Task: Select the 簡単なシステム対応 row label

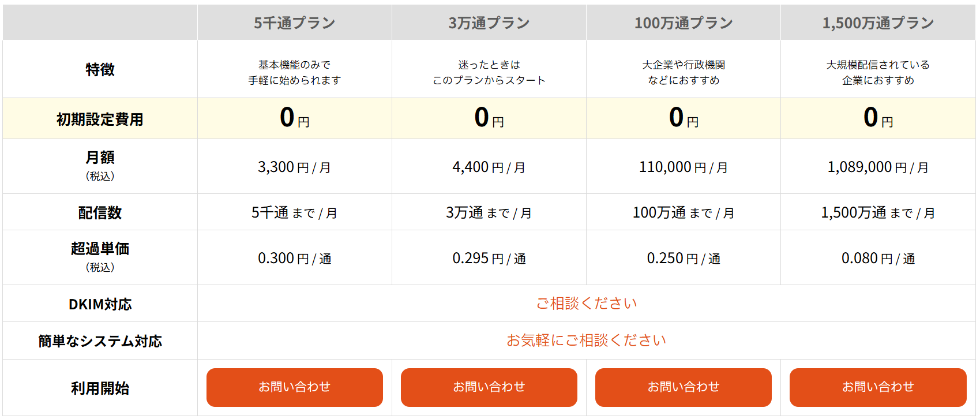Action: (100, 341)
